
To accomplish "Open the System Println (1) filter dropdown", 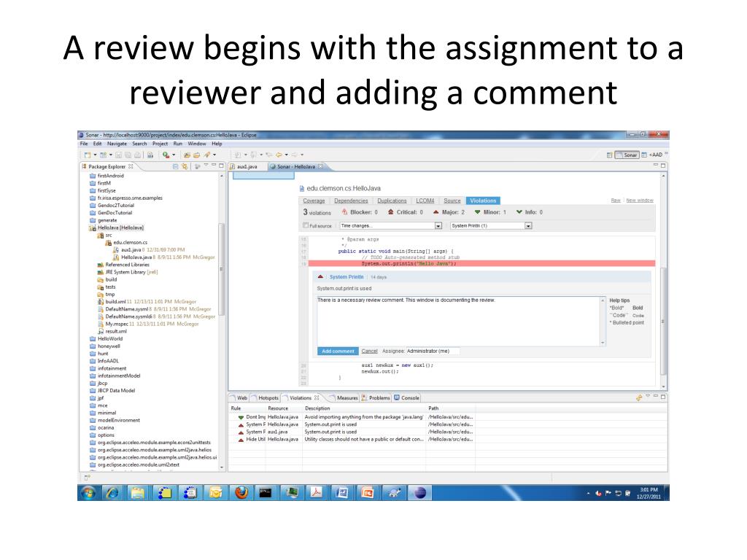I will click(x=490, y=226).
